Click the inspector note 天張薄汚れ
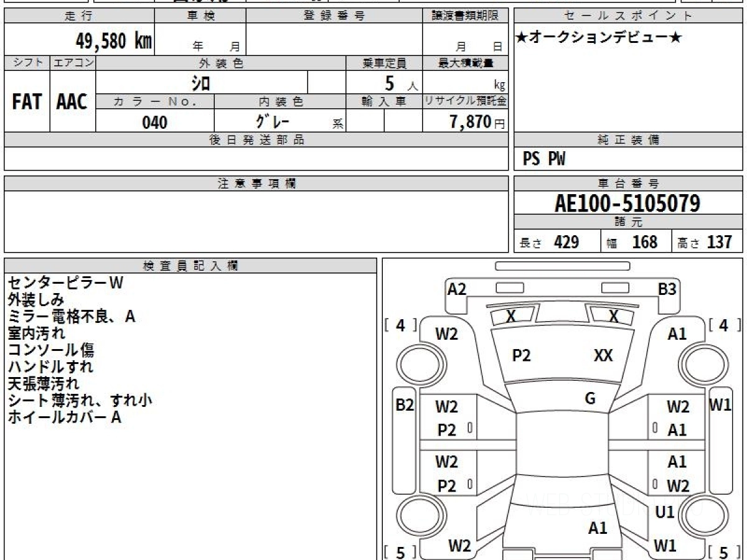The image size is (747, 560). 44,384
